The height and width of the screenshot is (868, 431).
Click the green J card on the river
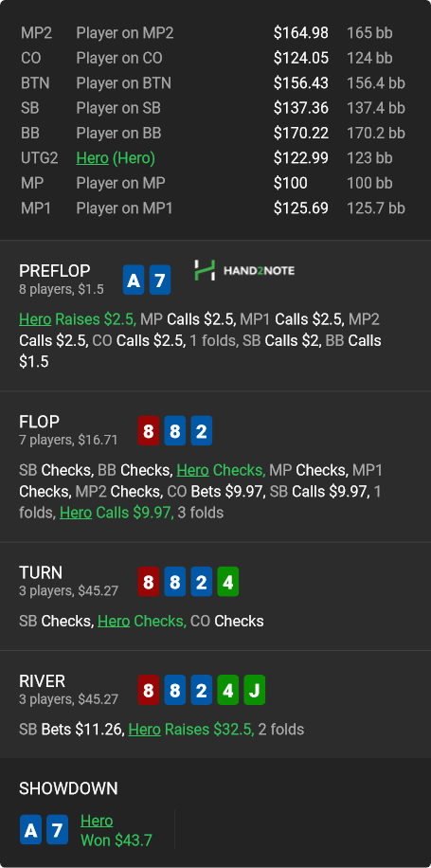click(x=255, y=690)
